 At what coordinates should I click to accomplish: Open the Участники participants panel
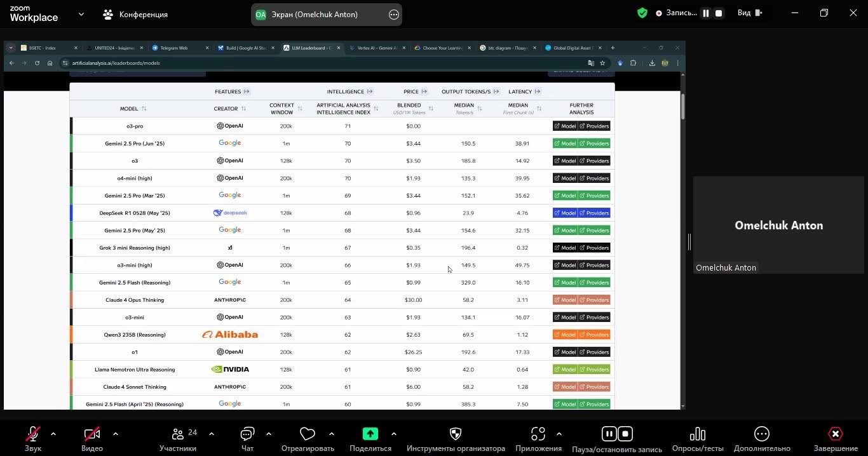[178, 434]
